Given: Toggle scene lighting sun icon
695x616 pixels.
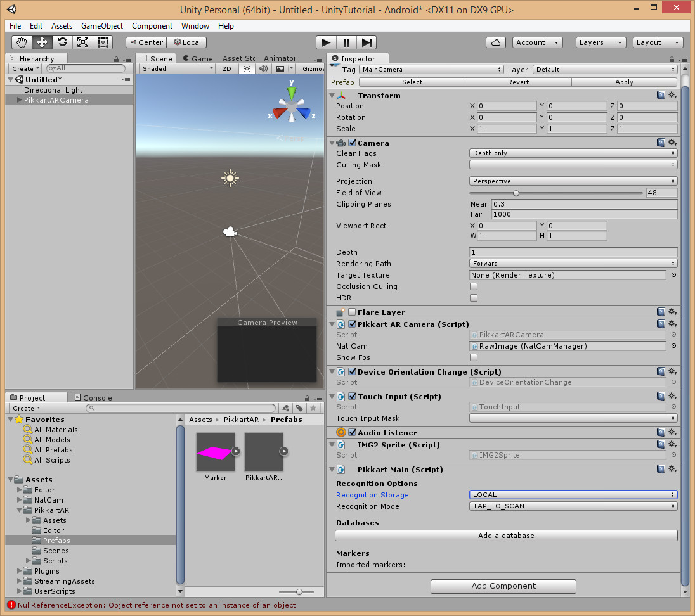Looking at the screenshot, I should click(x=247, y=68).
